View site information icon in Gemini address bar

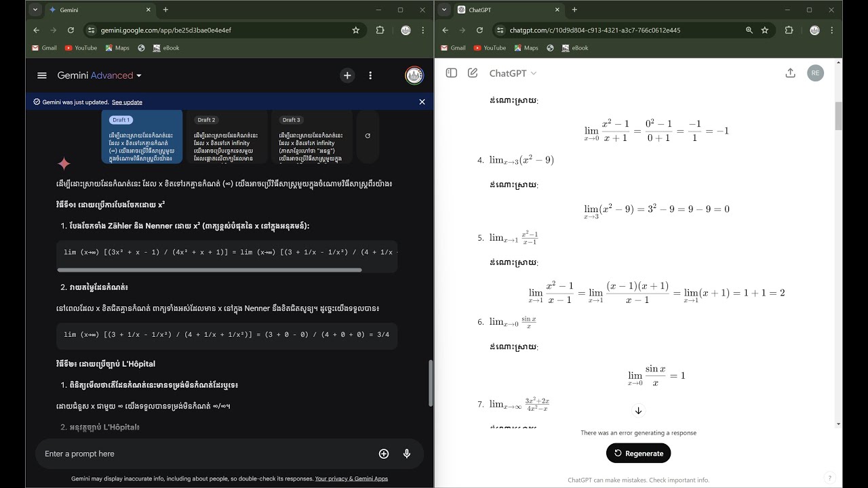click(91, 30)
